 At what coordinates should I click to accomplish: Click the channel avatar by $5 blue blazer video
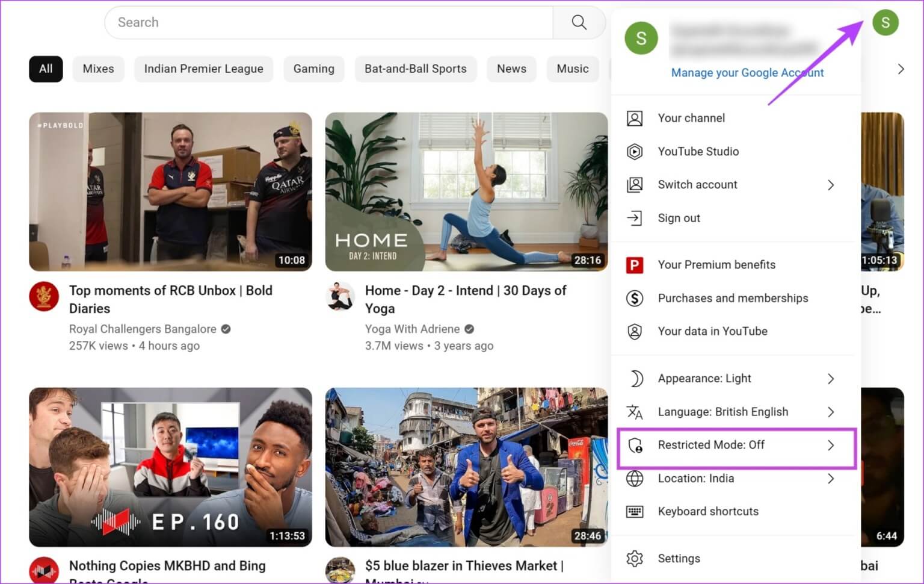tap(340, 570)
